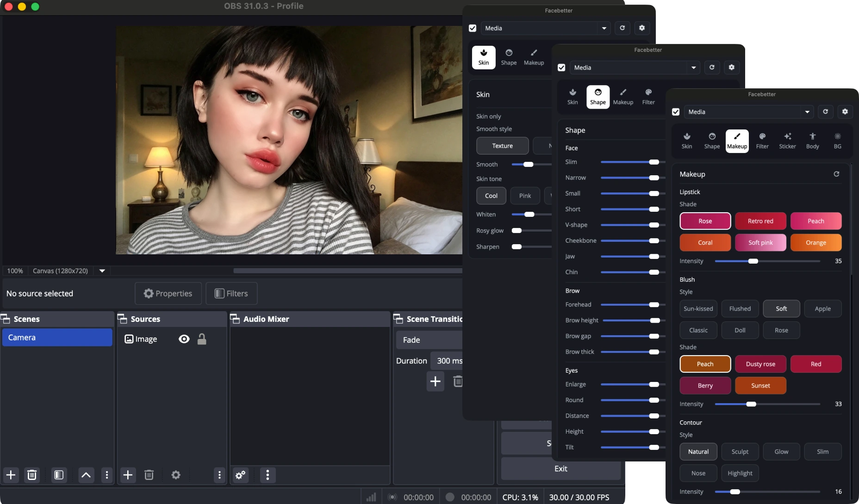Image resolution: width=859 pixels, height=504 pixels.
Task: Add a source with the plus icon
Action: tap(128, 475)
